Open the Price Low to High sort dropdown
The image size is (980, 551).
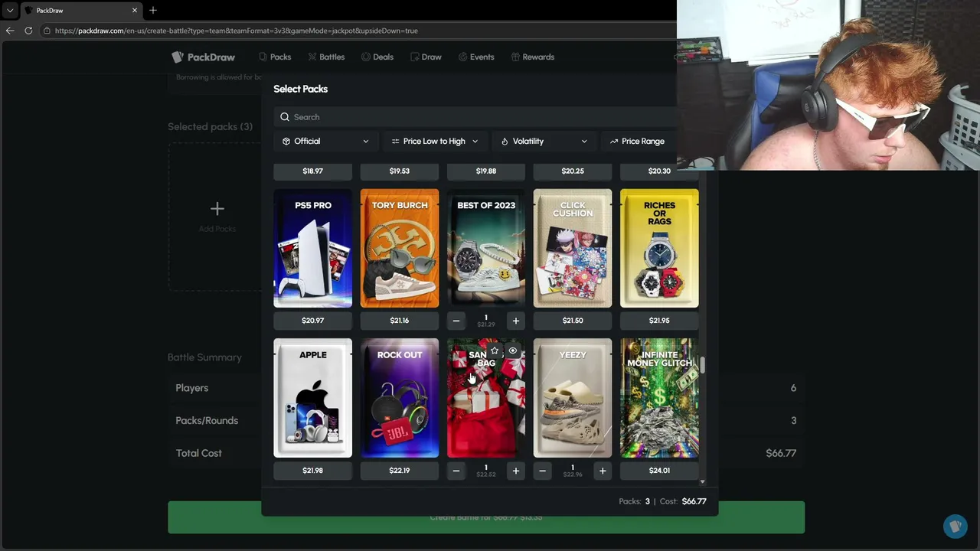(434, 141)
